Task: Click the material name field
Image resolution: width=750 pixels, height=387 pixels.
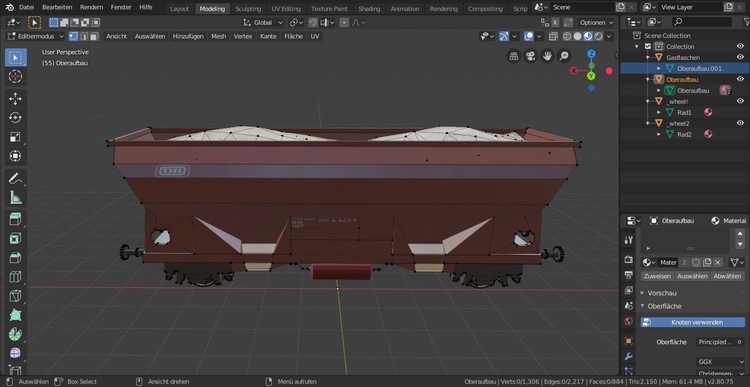Action: point(668,262)
